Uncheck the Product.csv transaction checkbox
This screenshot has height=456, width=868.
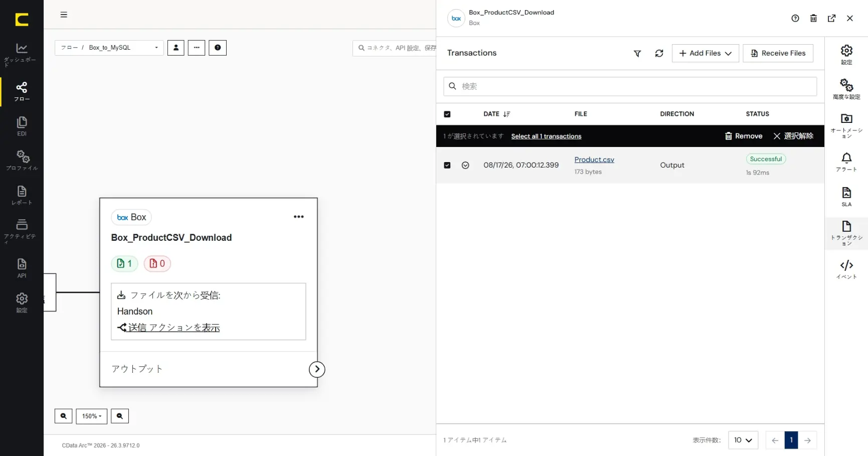coord(447,165)
